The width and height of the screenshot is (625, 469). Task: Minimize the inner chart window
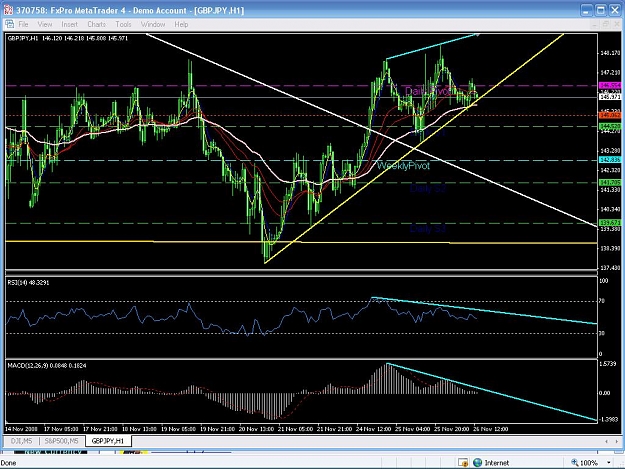tap(594, 24)
